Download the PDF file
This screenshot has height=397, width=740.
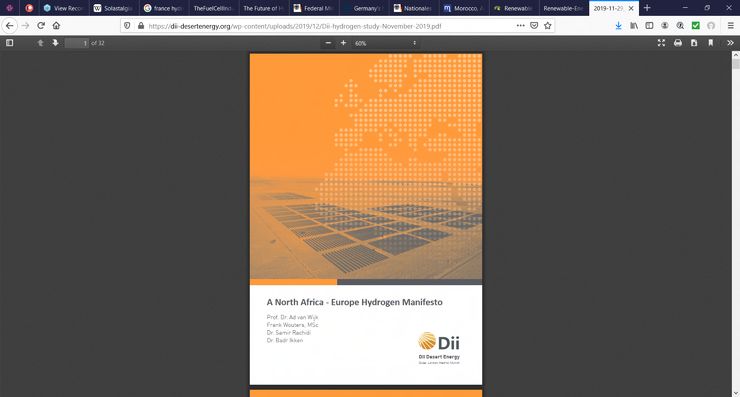coord(694,43)
